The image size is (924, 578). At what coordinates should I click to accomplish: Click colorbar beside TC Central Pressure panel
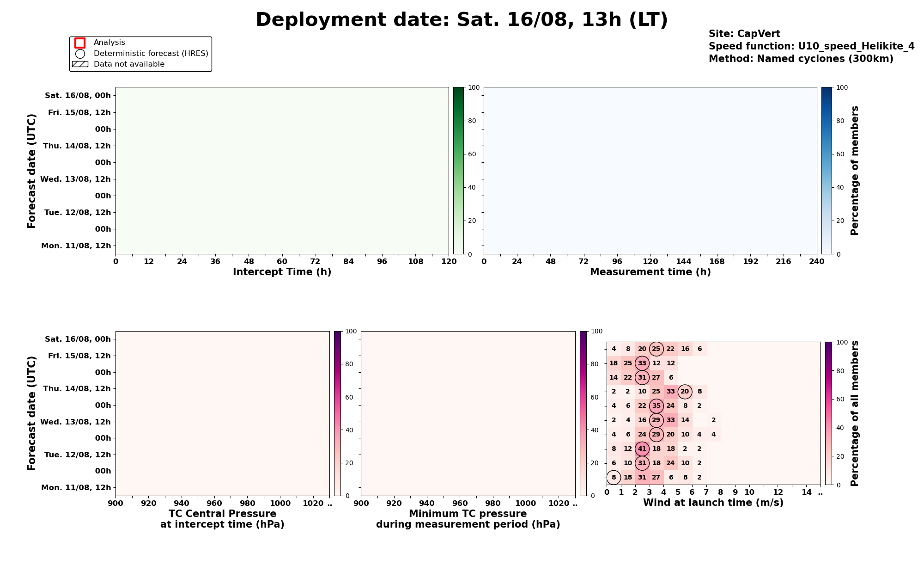click(338, 413)
